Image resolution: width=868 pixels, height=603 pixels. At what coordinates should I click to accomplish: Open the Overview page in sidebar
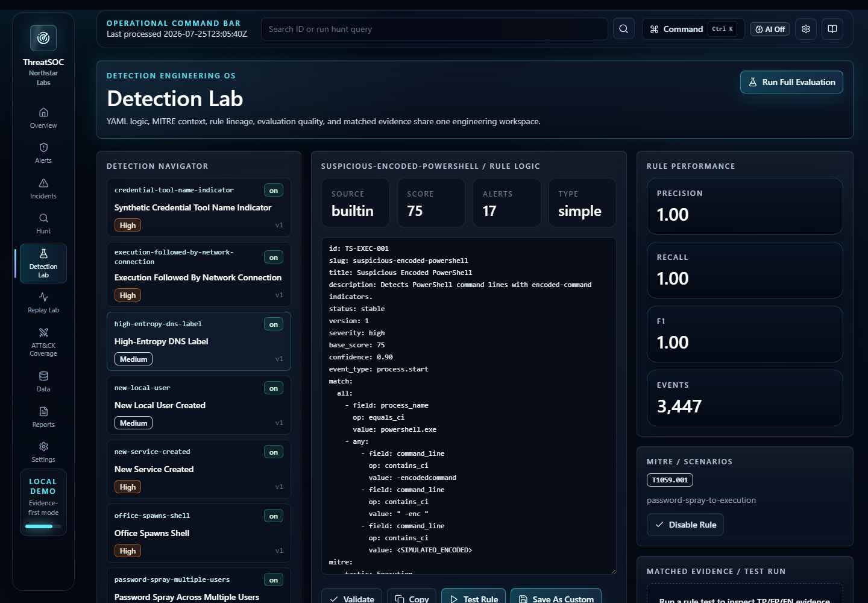(x=43, y=118)
